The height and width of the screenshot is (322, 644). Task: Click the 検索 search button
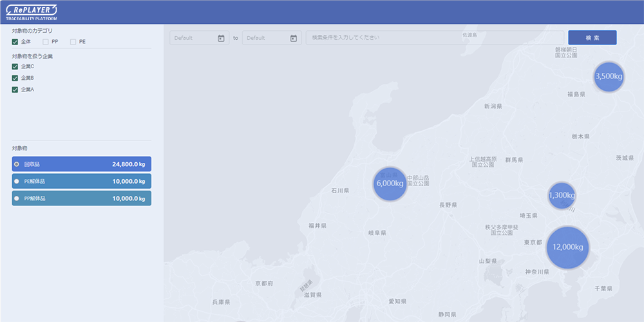pyautogui.click(x=592, y=38)
